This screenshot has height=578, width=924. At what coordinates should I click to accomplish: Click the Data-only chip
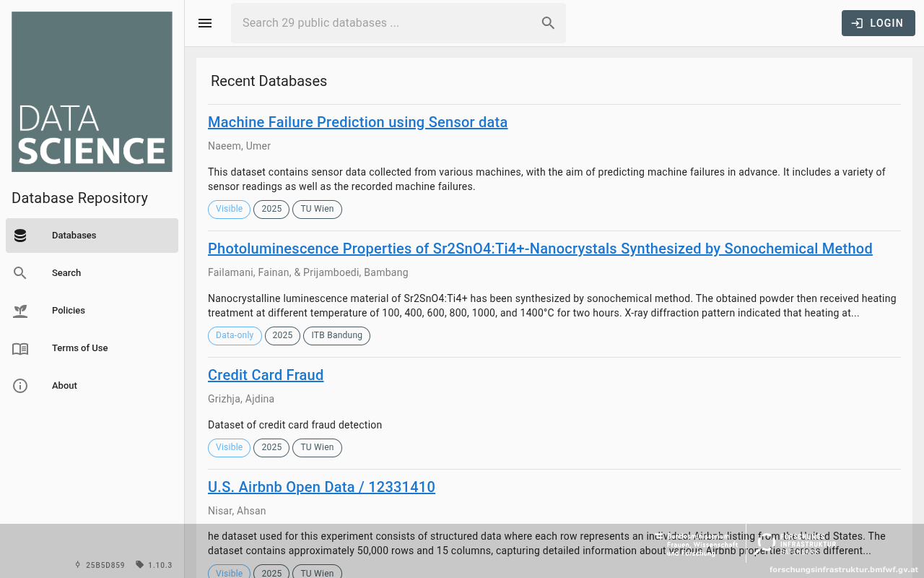235,336
